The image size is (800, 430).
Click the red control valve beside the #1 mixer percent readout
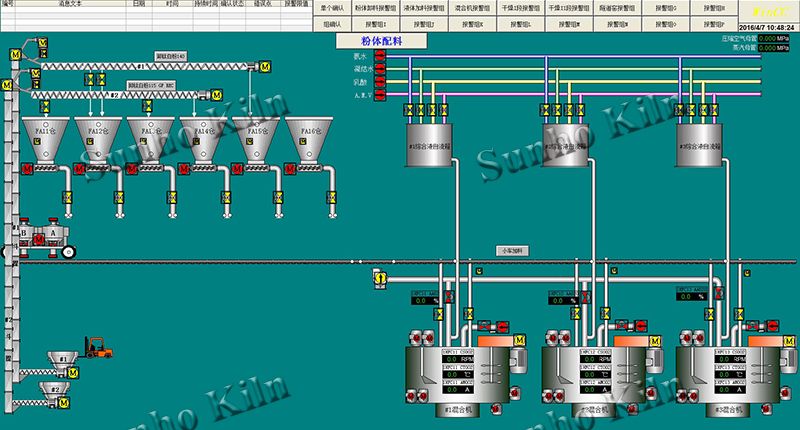coord(448,297)
